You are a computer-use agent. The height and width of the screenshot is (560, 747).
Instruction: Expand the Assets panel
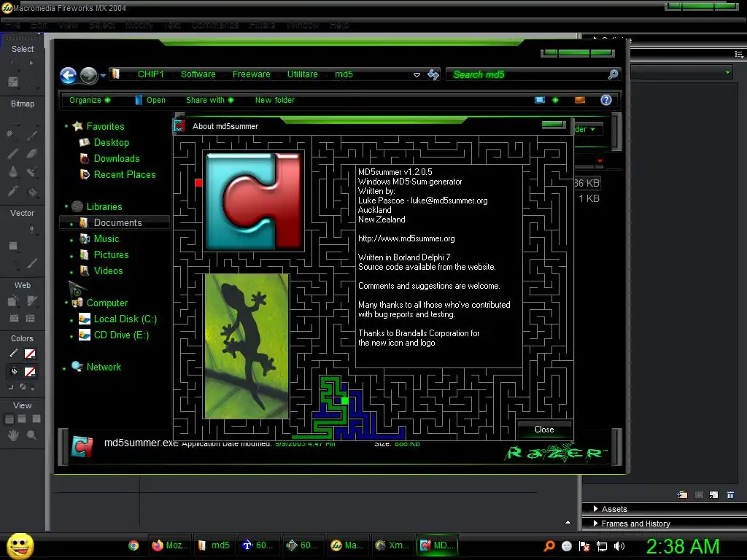[x=595, y=509]
